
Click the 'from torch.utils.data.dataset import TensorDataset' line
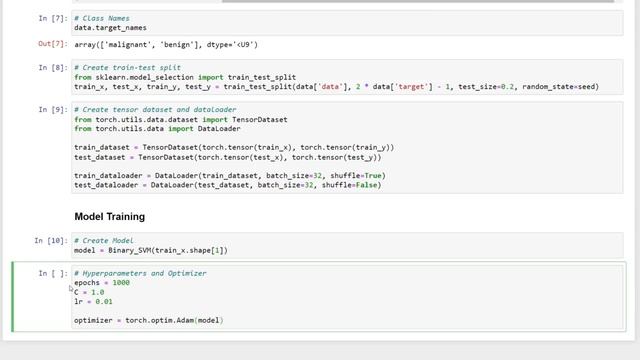[x=181, y=120]
